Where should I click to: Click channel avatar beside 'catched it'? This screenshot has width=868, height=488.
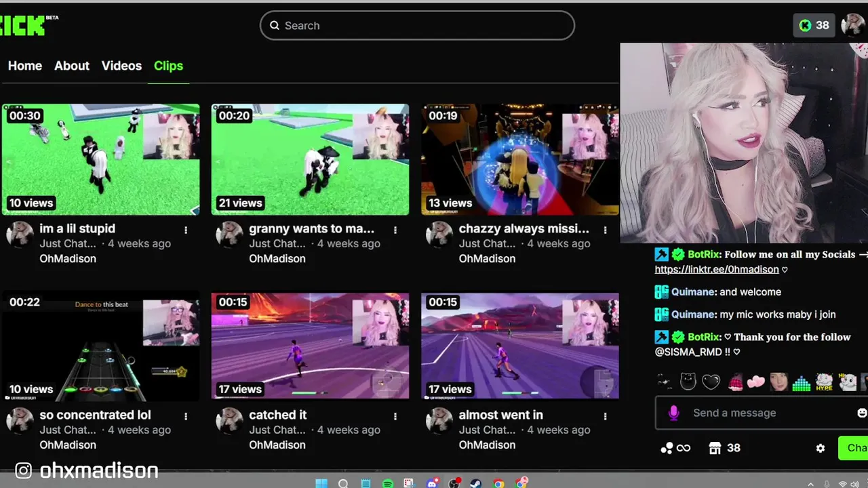(229, 421)
